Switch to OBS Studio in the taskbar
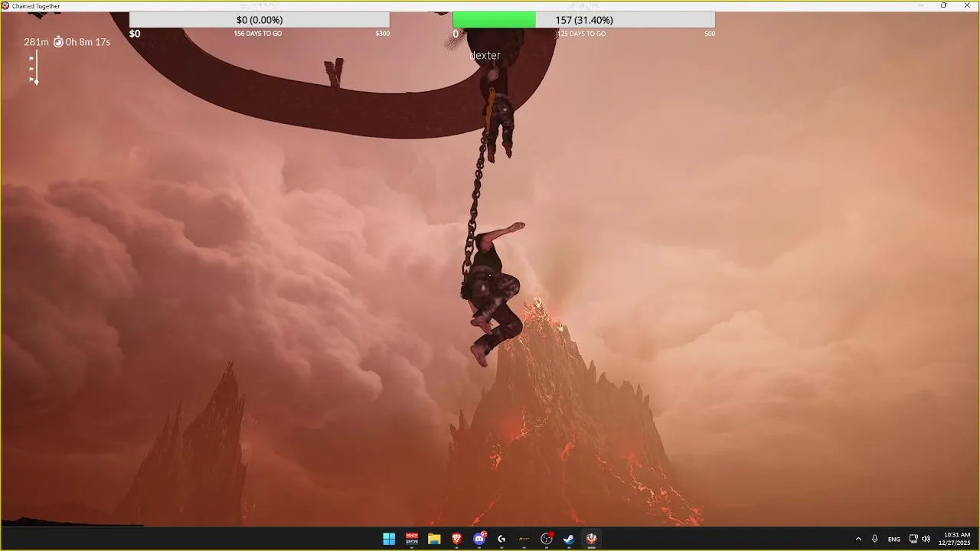The image size is (980, 551). pyautogui.click(x=547, y=539)
